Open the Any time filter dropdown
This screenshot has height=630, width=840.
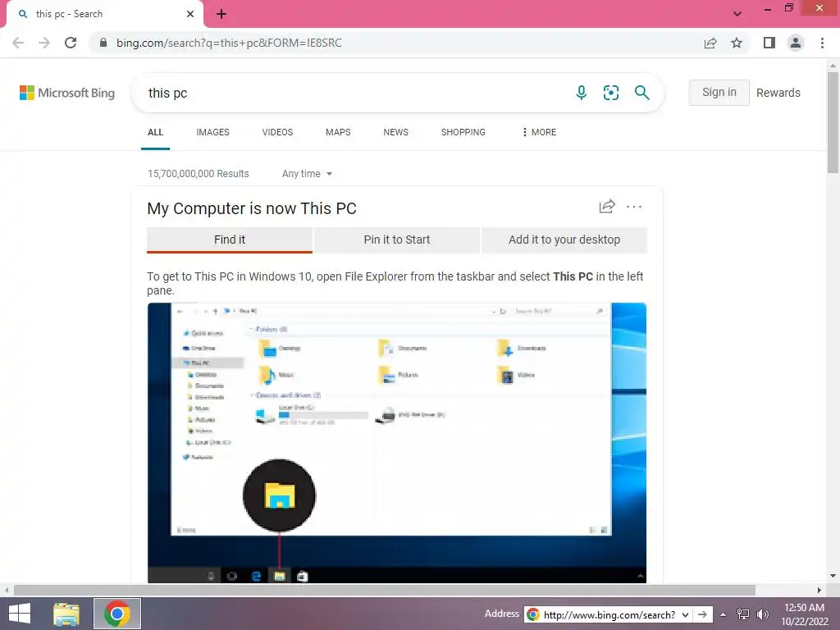coord(307,174)
